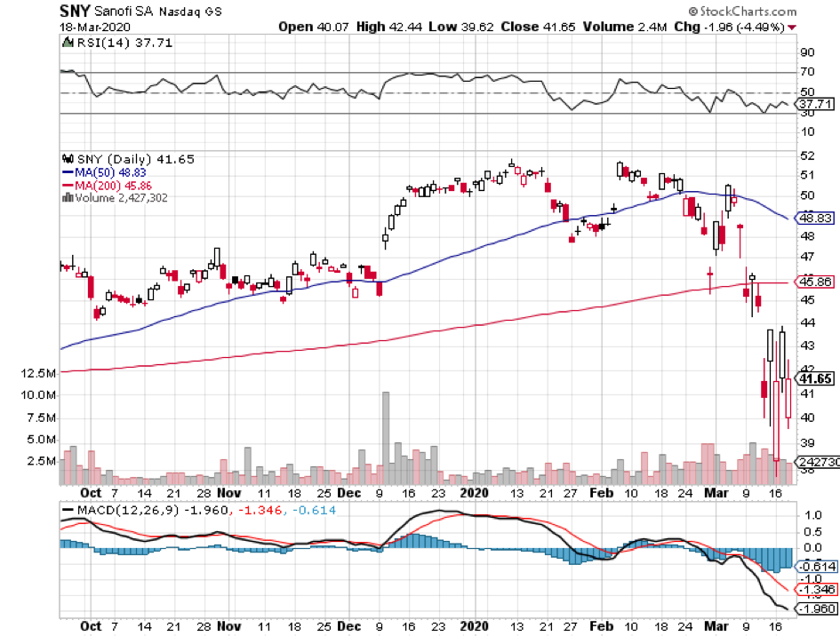Click the red MA(200) line swatch
This screenshot has width=840, height=636.
point(68,186)
